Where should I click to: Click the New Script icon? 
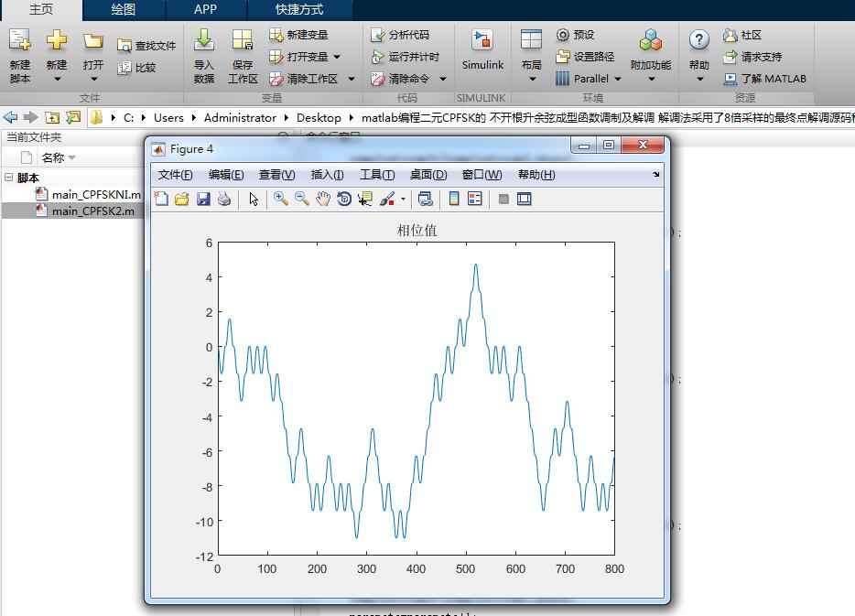point(20,40)
